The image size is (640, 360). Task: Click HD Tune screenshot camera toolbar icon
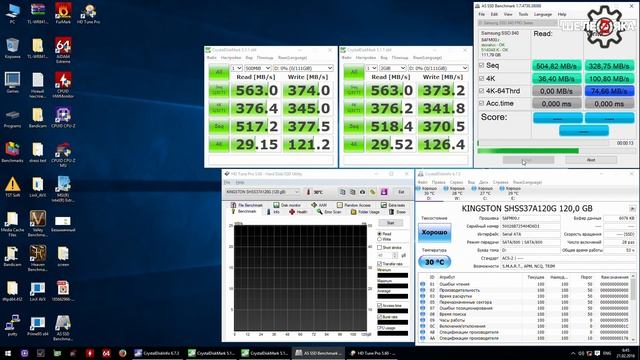[362, 192]
